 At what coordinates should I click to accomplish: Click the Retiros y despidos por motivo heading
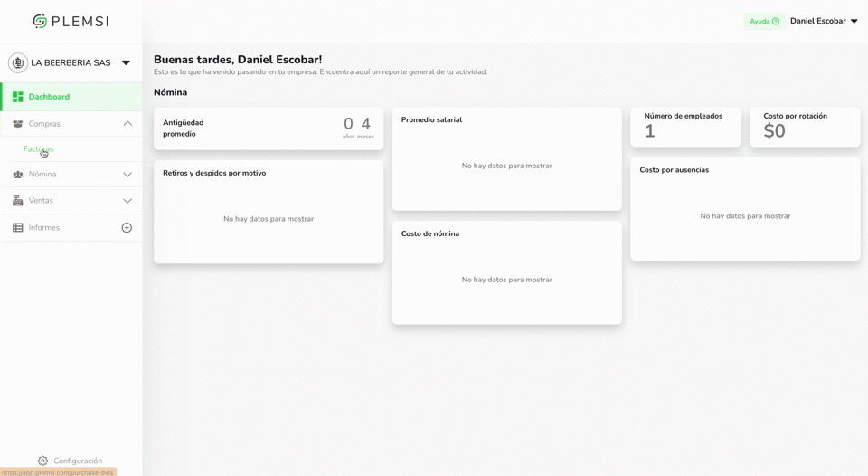click(214, 173)
